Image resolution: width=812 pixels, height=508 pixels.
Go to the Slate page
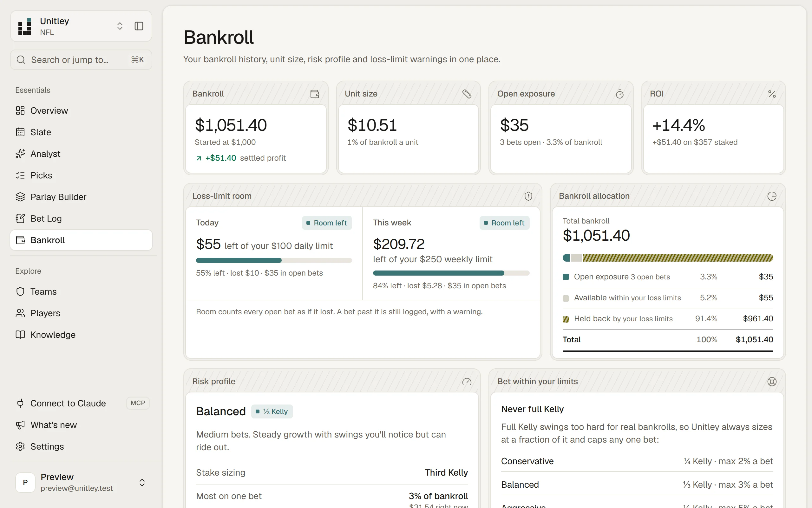(81, 132)
